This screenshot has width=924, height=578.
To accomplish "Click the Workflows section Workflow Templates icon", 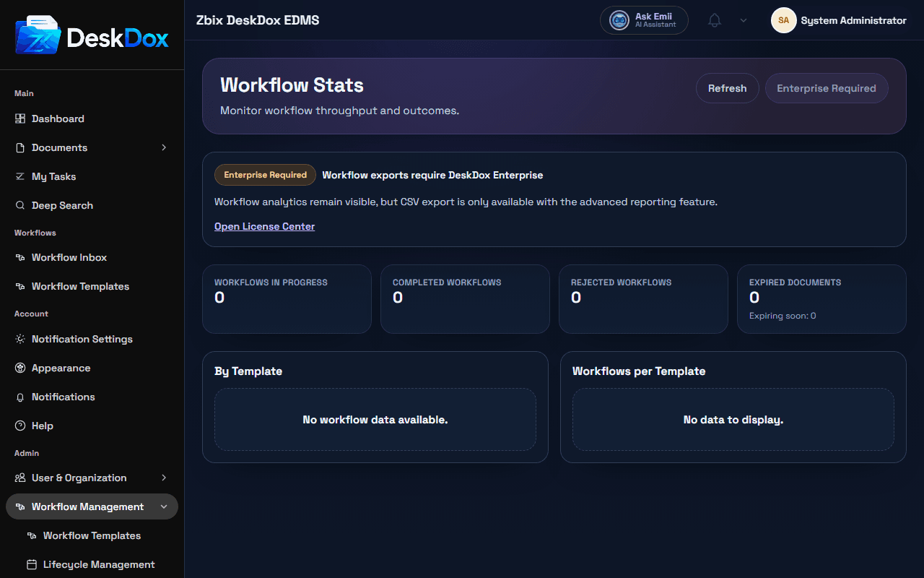I will pos(20,286).
